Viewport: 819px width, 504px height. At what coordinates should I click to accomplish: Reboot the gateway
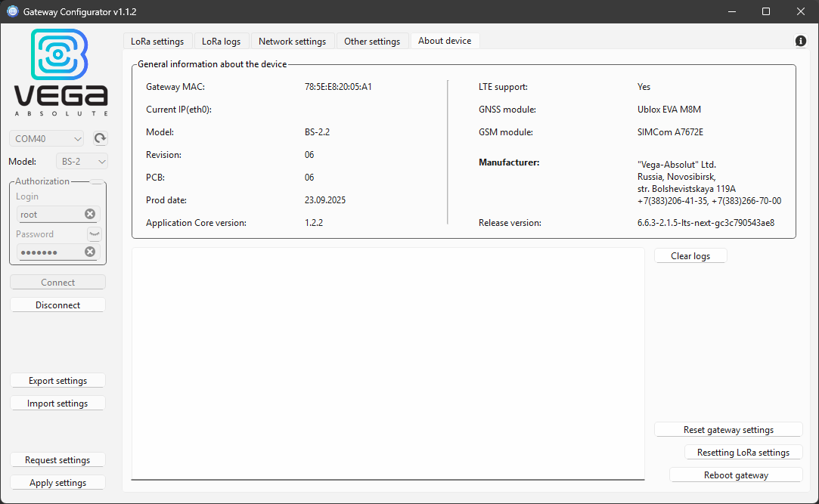[734, 475]
